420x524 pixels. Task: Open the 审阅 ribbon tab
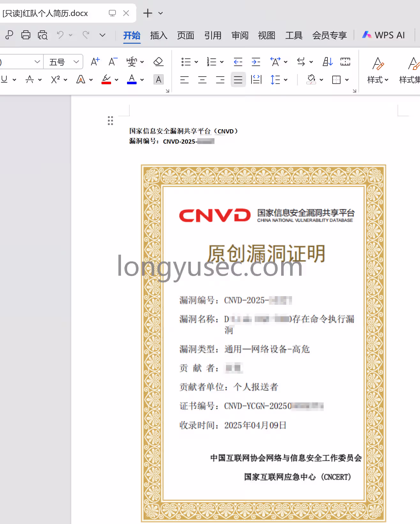pyautogui.click(x=240, y=35)
